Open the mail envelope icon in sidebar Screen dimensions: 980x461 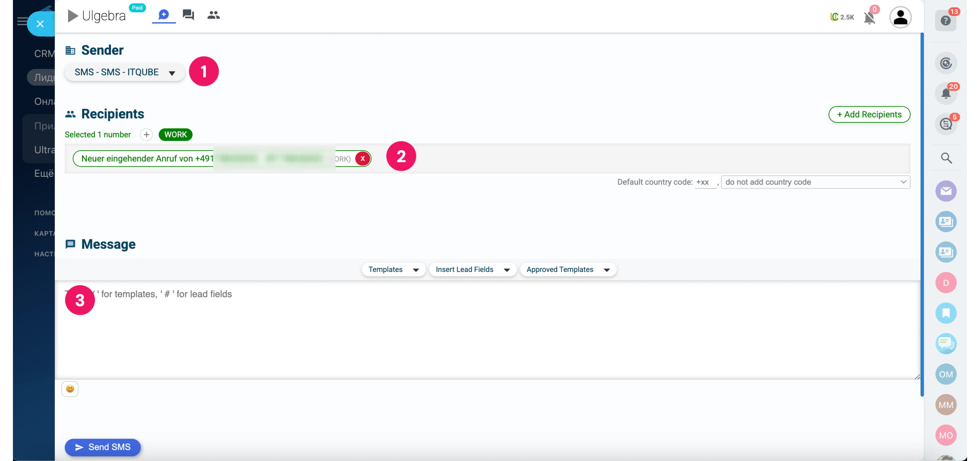tap(946, 191)
